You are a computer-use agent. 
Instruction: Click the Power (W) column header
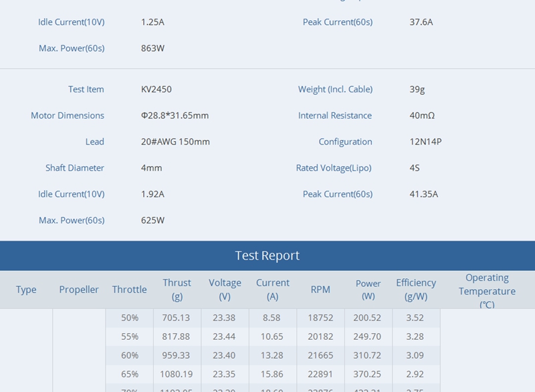[x=368, y=290]
